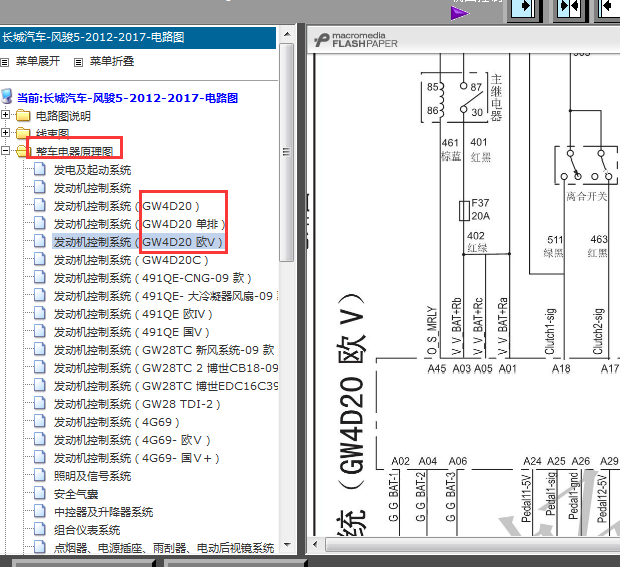Viewport: 620px width, 567px height.
Task: Open 发动机控制系统 (4G69- 欧V) diagram
Action: pos(132,440)
